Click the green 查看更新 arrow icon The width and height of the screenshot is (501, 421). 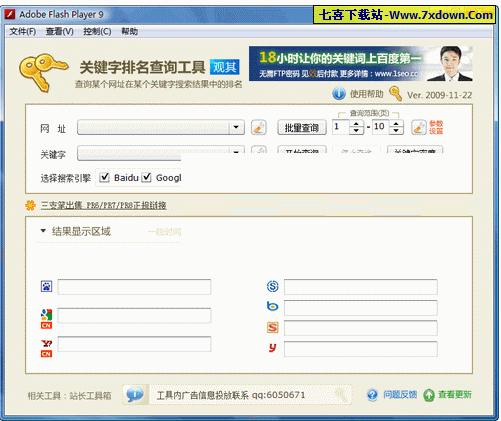pyautogui.click(x=429, y=395)
